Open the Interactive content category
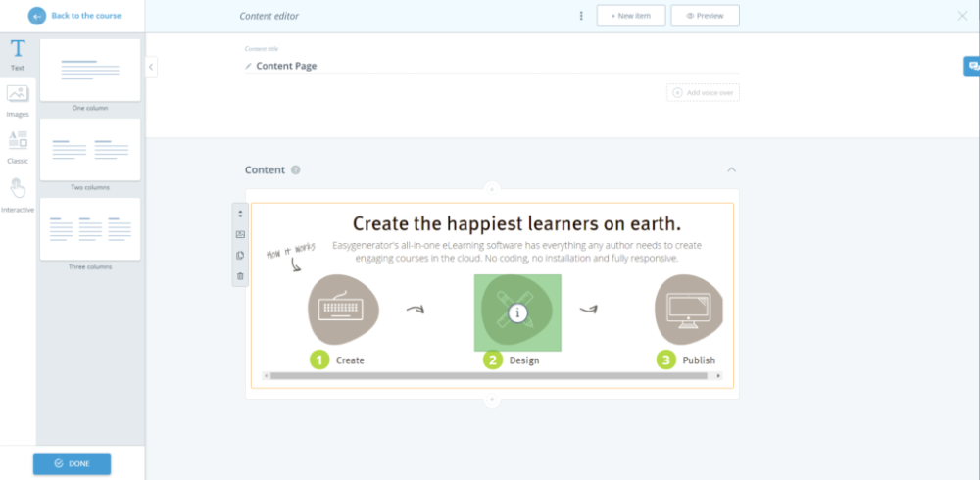 18,196
